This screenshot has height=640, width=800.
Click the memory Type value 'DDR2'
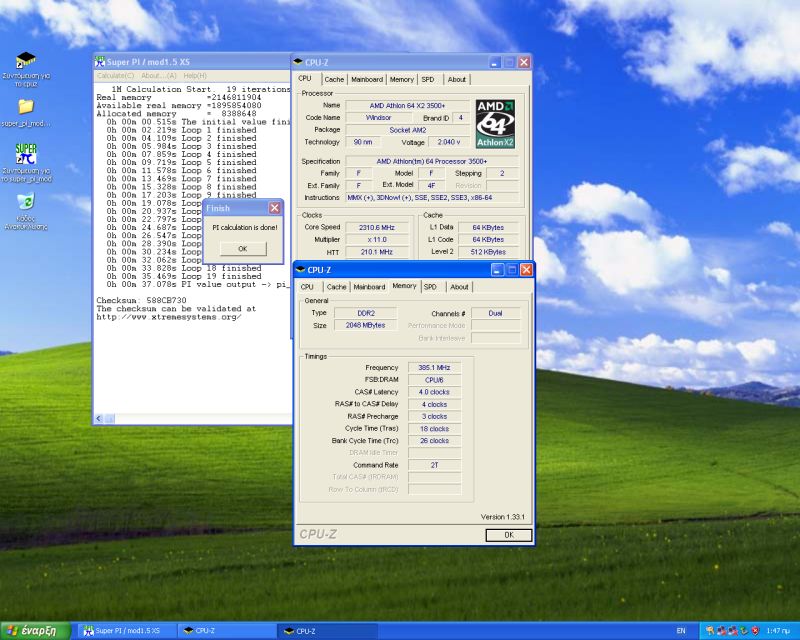[366, 313]
